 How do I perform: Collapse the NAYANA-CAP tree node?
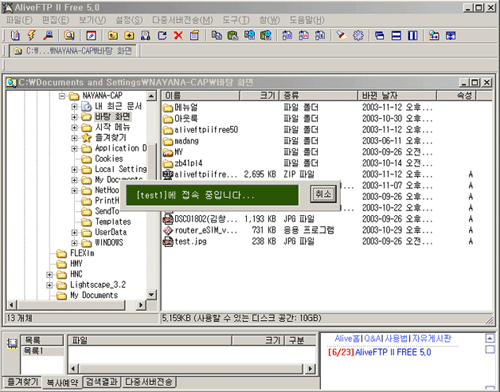point(61,96)
